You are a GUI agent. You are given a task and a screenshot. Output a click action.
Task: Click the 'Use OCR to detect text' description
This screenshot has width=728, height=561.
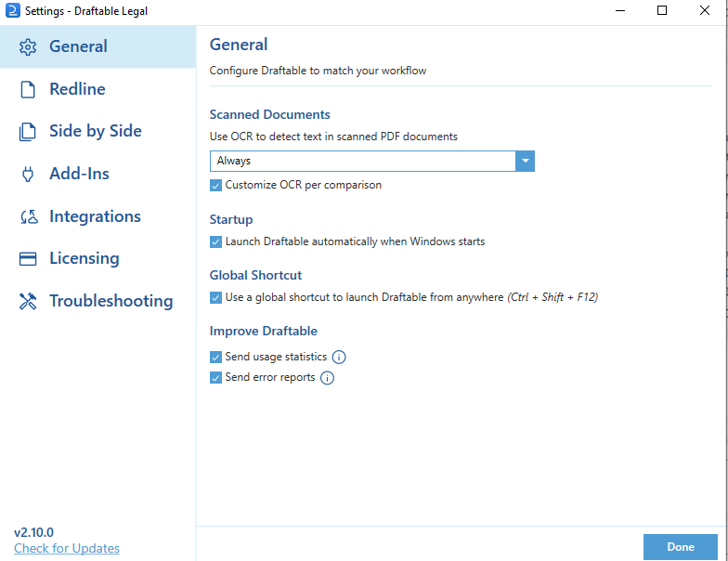[333, 137]
